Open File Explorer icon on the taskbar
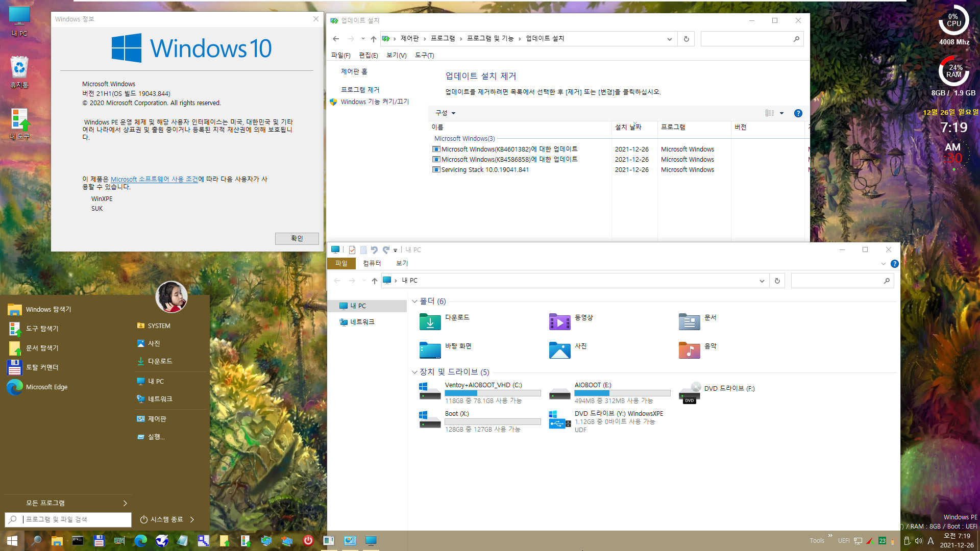The width and height of the screenshot is (980, 551). [57, 540]
